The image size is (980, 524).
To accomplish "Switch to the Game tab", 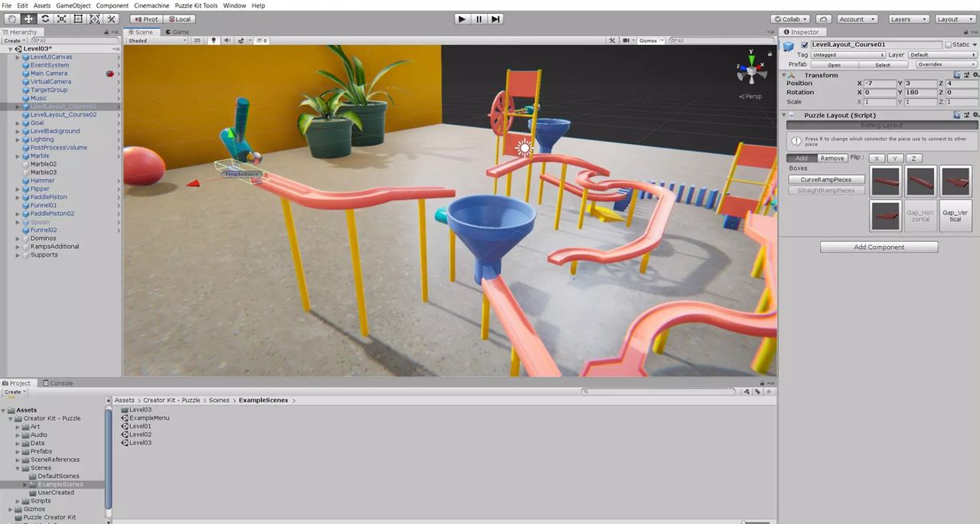I will [177, 32].
